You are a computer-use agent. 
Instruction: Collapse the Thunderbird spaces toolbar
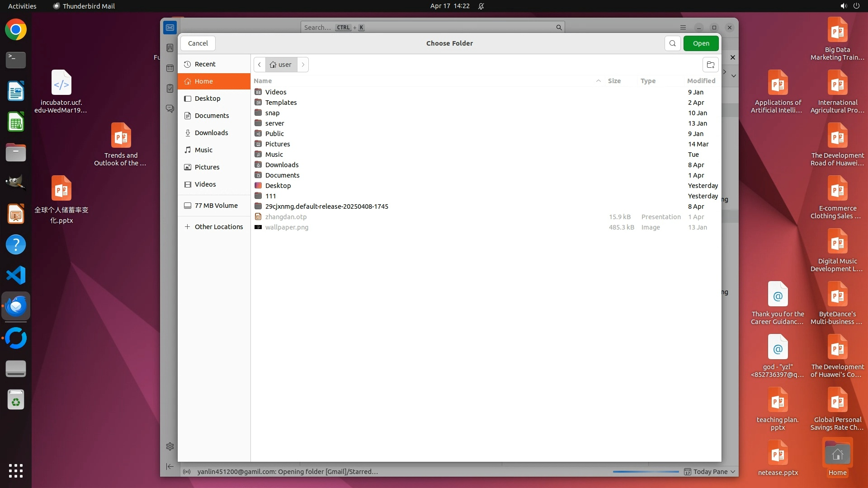pos(170,466)
